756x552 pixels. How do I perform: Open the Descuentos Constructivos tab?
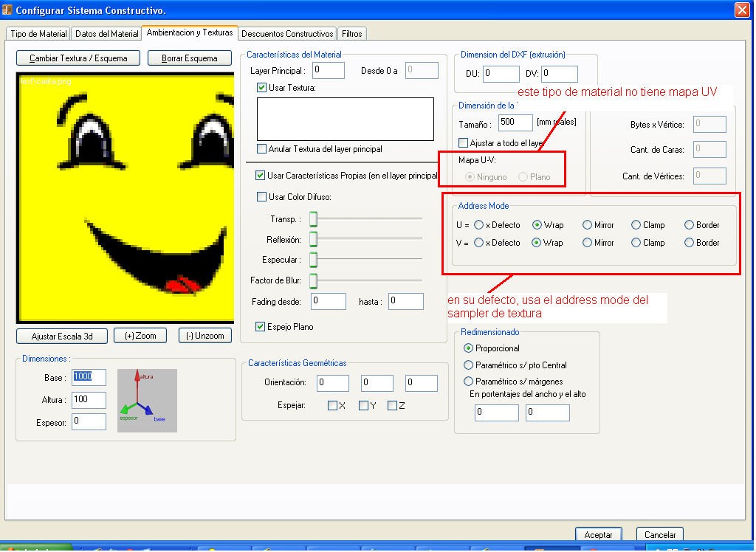[287, 34]
